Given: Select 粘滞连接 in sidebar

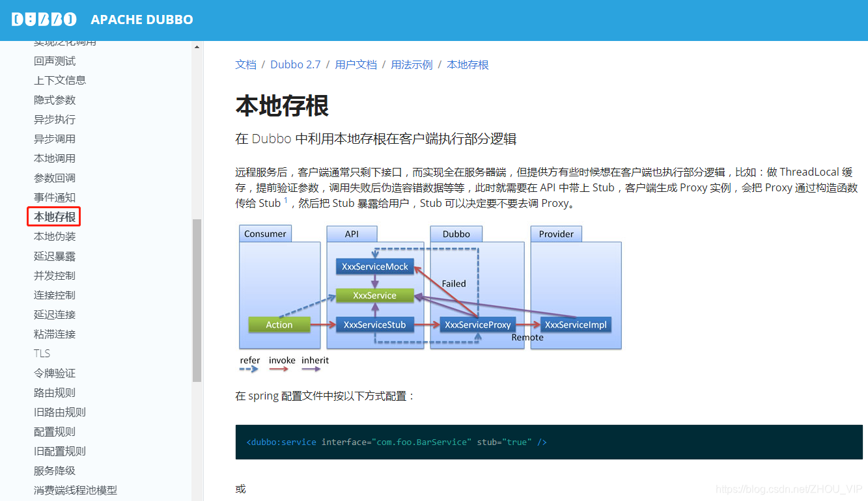Looking at the screenshot, I should pos(55,334).
